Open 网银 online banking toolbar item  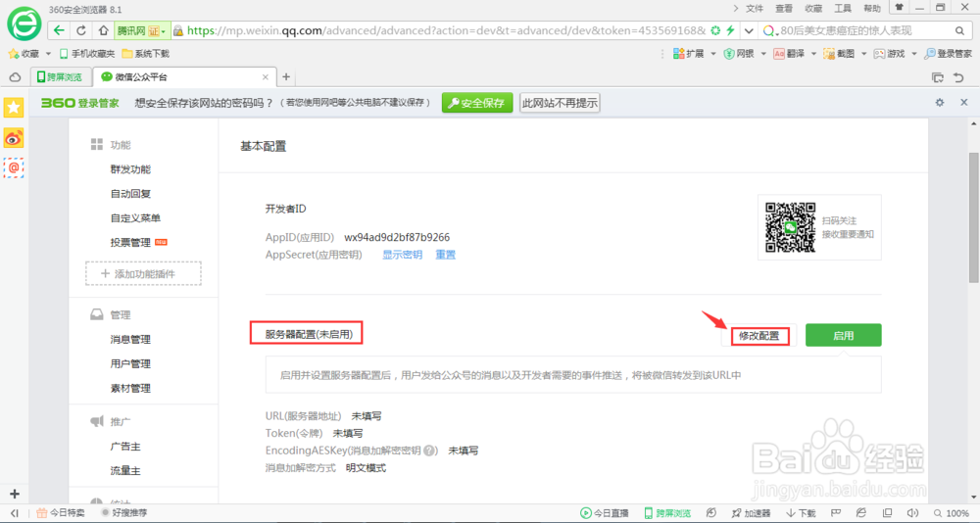pyautogui.click(x=739, y=54)
